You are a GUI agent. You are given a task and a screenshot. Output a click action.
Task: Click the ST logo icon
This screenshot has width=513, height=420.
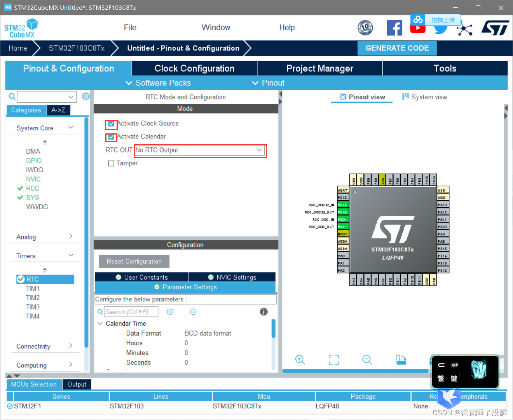point(495,28)
